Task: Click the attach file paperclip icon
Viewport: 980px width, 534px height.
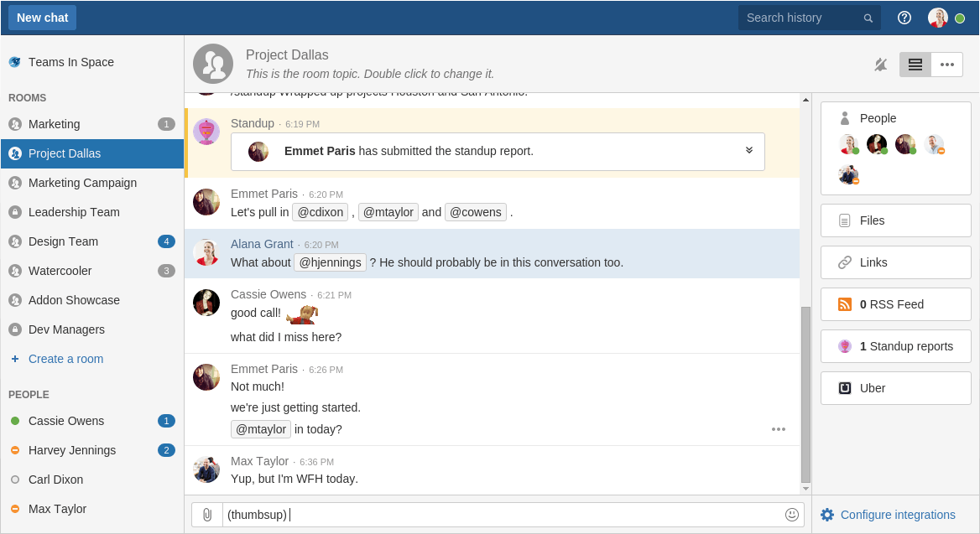Action: [207, 515]
